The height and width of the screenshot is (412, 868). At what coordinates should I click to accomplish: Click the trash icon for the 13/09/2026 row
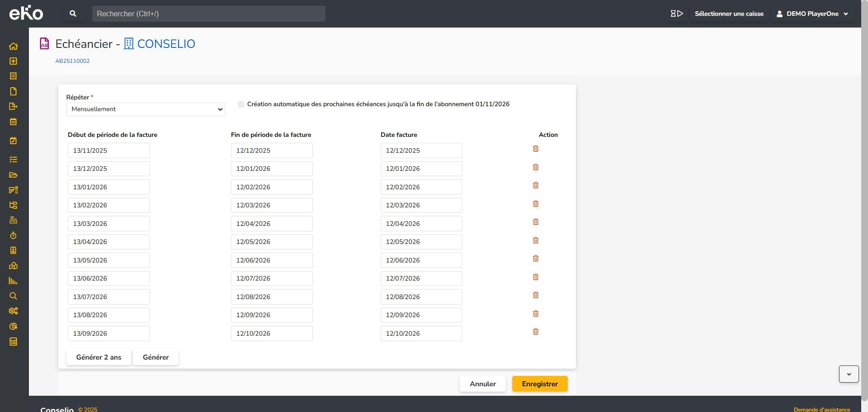pyautogui.click(x=535, y=332)
